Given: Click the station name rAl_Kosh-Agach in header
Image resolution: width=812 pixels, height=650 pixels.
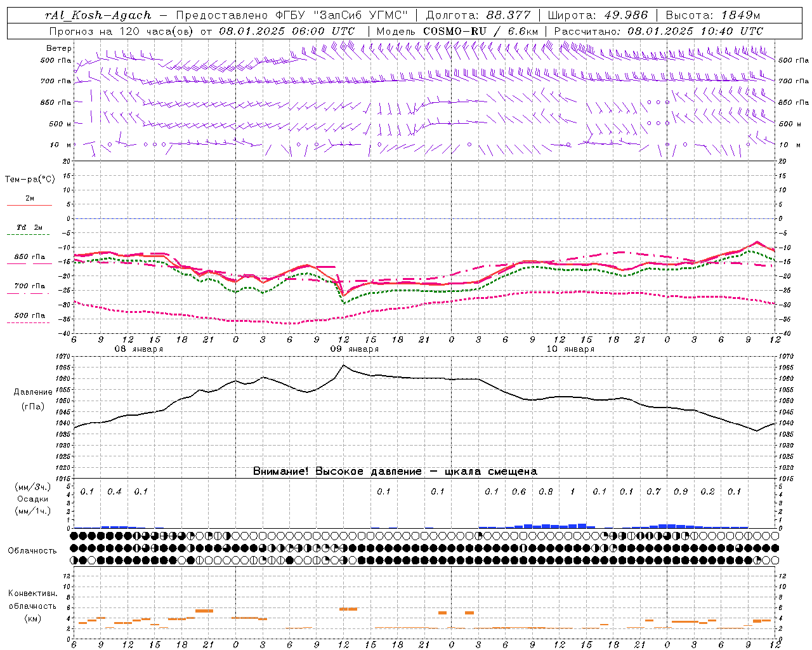Looking at the screenshot, I should click(x=99, y=15).
